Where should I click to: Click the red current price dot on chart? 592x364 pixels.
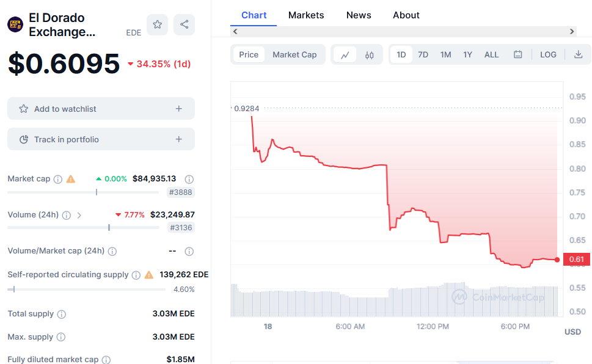(557, 260)
